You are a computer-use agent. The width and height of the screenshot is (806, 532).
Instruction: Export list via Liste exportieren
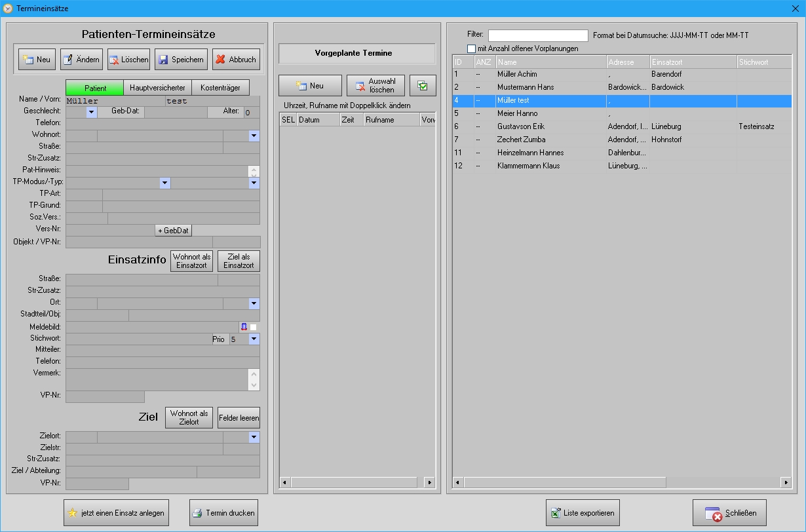pos(583,513)
